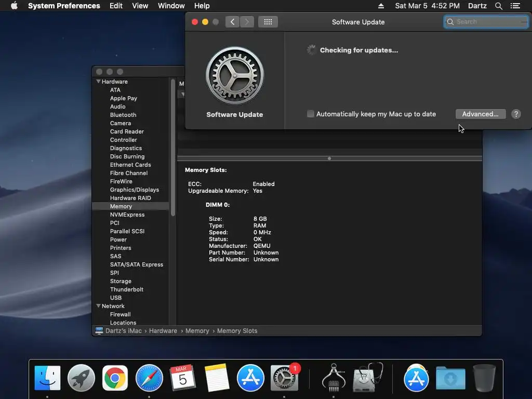The height and width of the screenshot is (399, 532).
Task: Open Software Update help question mark
Action: pyautogui.click(x=516, y=114)
